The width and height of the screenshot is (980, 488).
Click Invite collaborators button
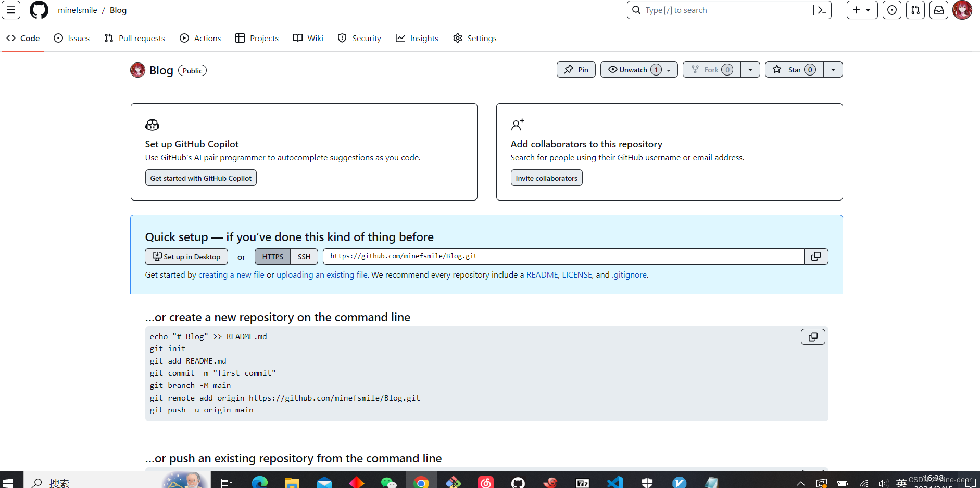point(547,178)
